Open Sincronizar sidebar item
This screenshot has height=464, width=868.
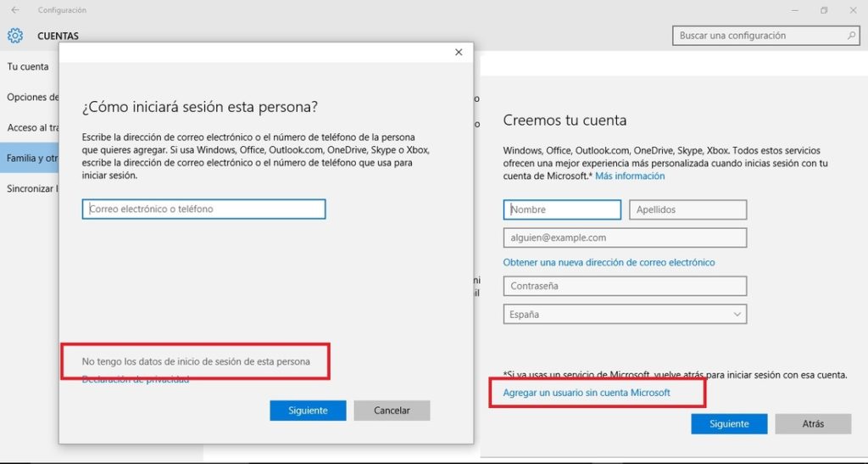click(32, 188)
